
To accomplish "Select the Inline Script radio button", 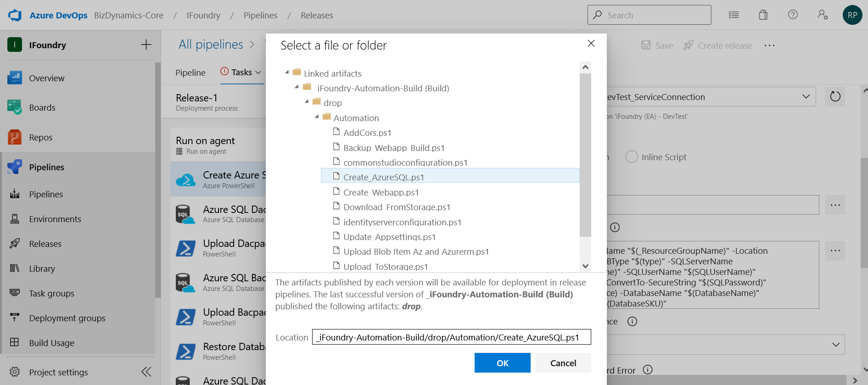I will click(632, 157).
